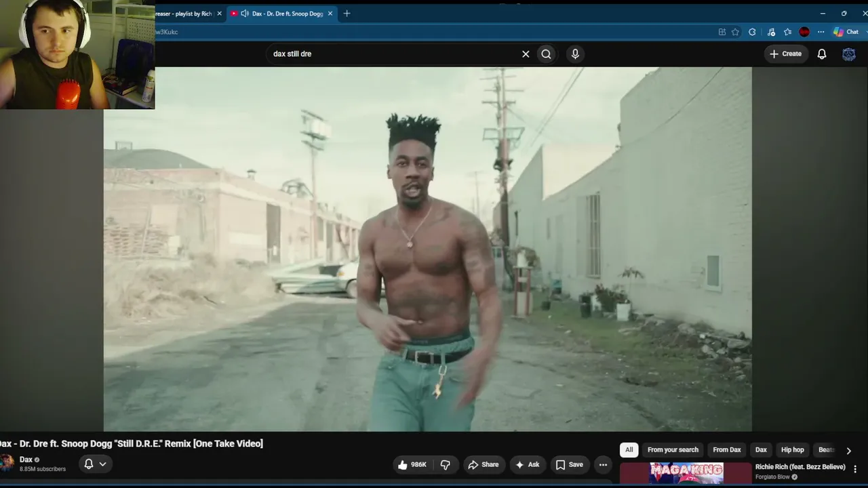This screenshot has width=868, height=488.
Task: Open more actions three-dot menu
Action: click(x=603, y=464)
